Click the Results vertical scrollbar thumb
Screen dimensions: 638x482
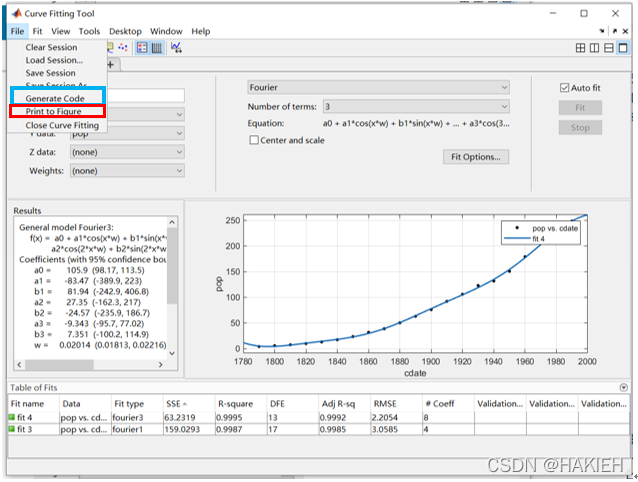click(172, 265)
